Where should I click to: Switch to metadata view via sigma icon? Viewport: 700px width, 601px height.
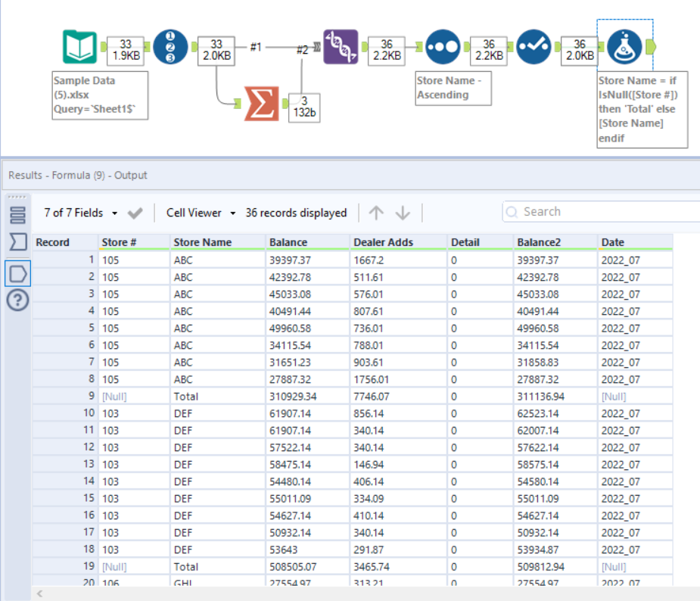pos(17,242)
